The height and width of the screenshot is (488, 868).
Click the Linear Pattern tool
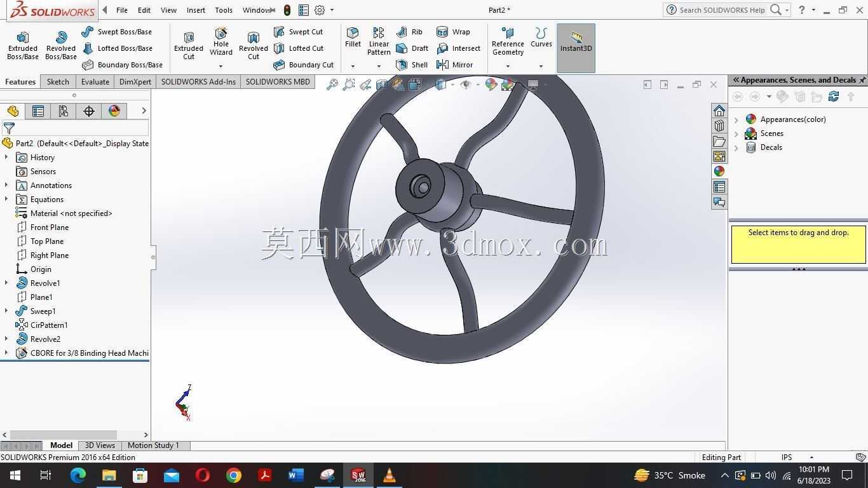click(379, 41)
